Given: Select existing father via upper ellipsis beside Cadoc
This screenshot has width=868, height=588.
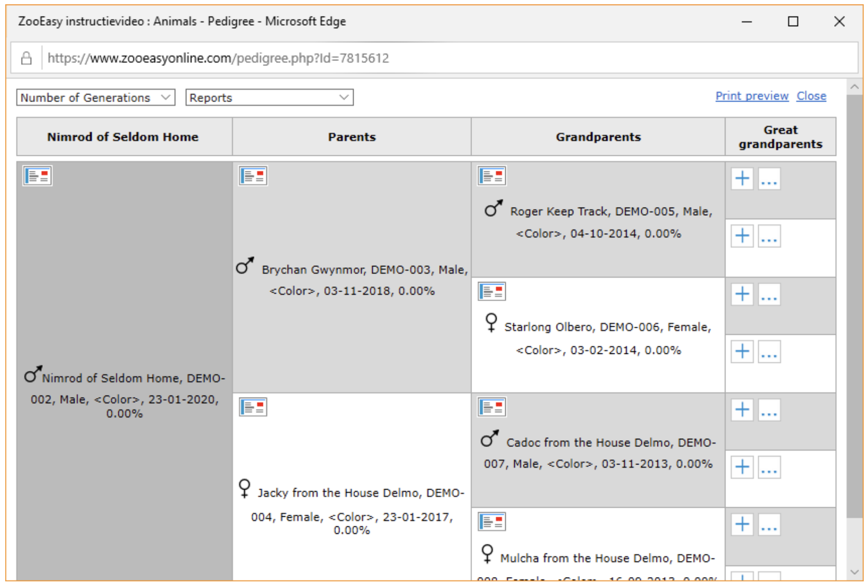Looking at the screenshot, I should point(769,409).
